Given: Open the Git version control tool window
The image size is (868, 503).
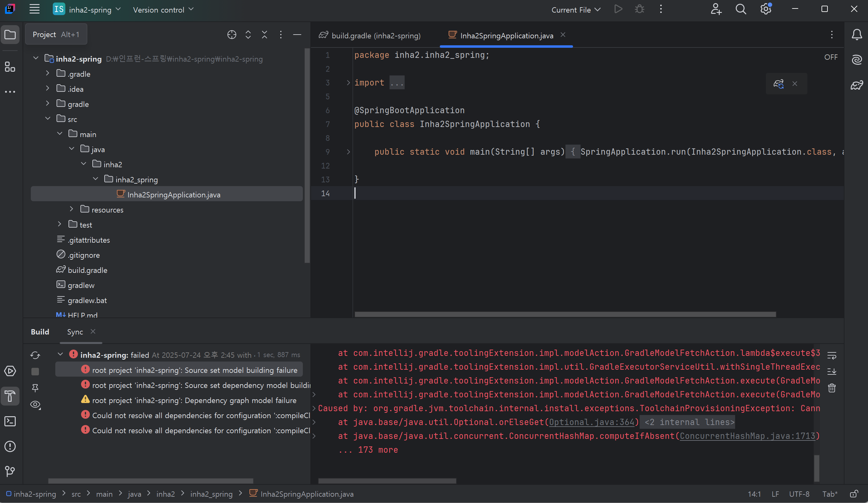Looking at the screenshot, I should pyautogui.click(x=10, y=471).
